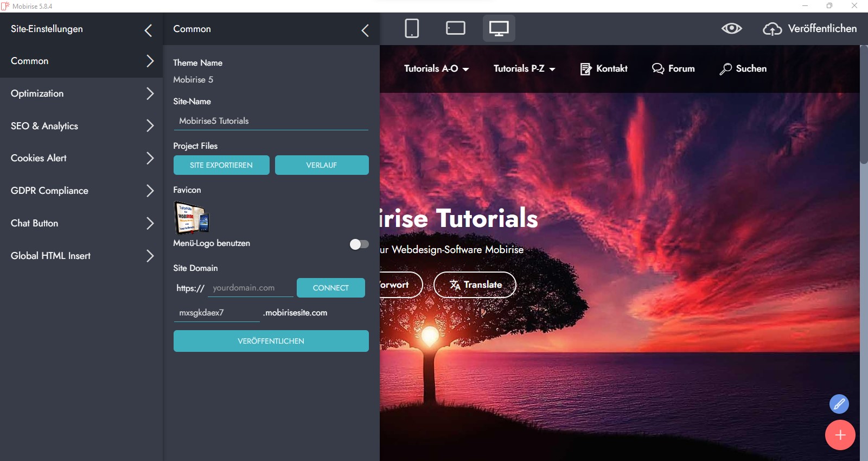Open the Optimization settings item
Screen dimensions: 868x461
click(81, 93)
